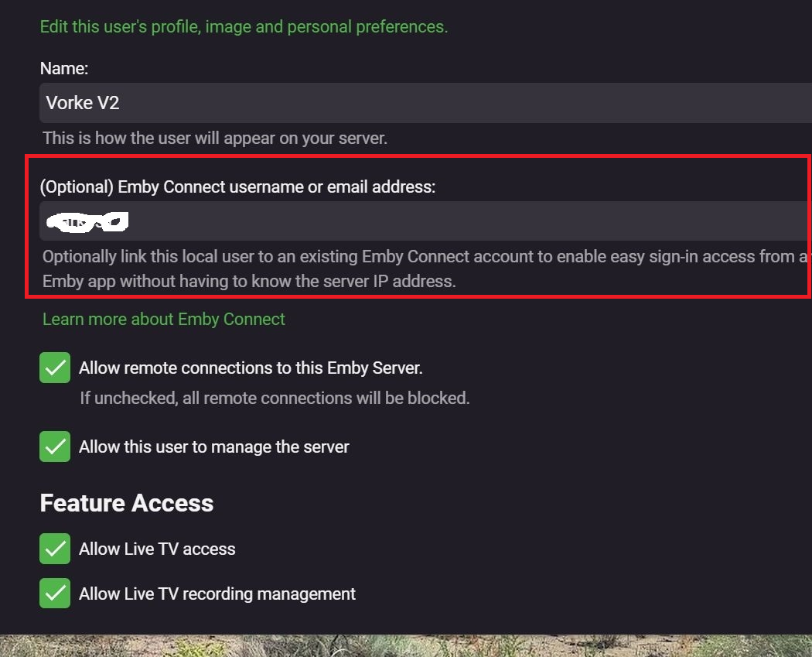The width and height of the screenshot is (812, 657).
Task: Disable the Allow Live TV access checkbox
Action: pyautogui.click(x=55, y=549)
